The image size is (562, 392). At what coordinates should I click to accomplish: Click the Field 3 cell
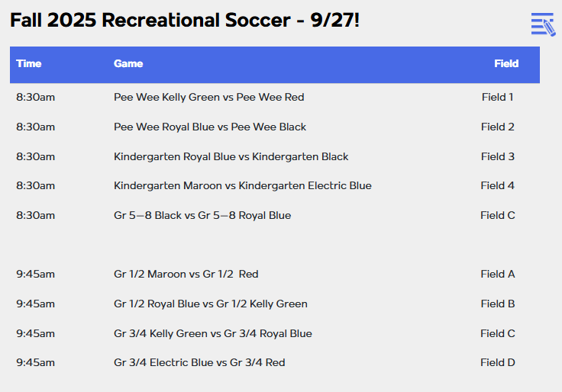pyautogui.click(x=498, y=157)
